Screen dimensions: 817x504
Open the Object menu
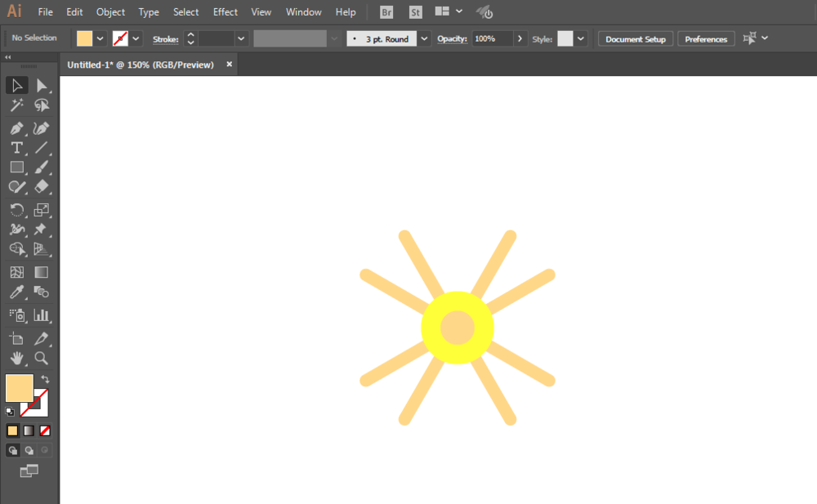click(110, 12)
